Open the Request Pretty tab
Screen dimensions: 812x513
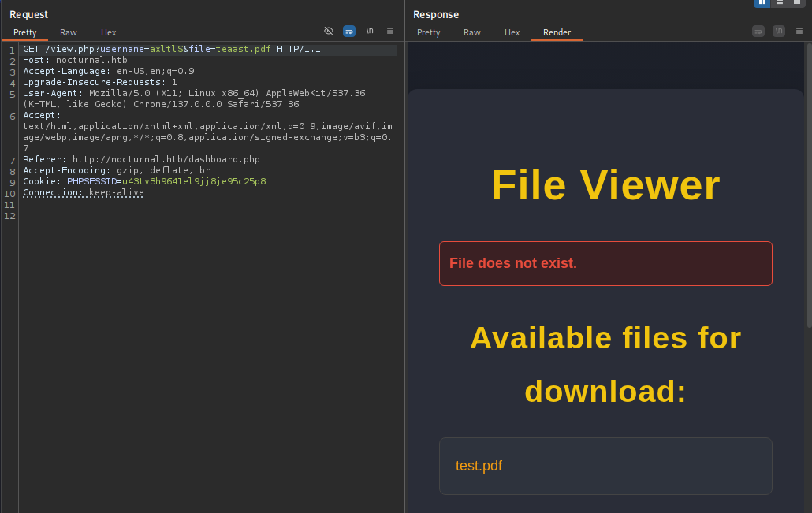[x=25, y=32]
